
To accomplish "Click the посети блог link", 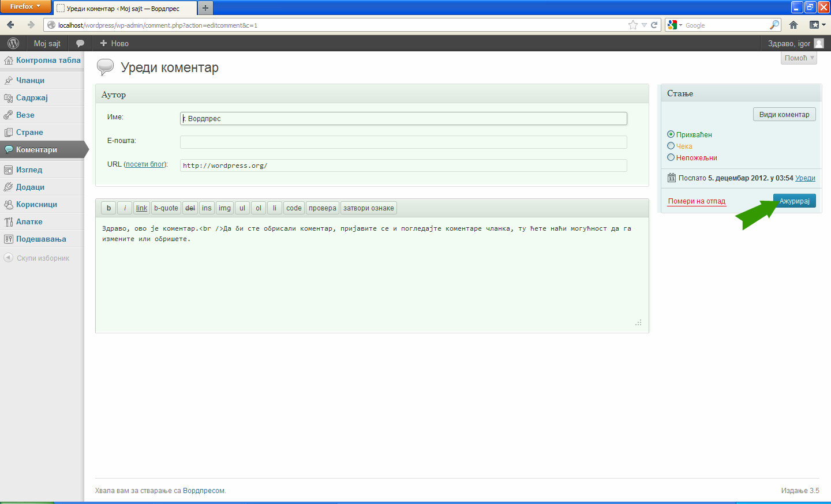I will 145,164.
